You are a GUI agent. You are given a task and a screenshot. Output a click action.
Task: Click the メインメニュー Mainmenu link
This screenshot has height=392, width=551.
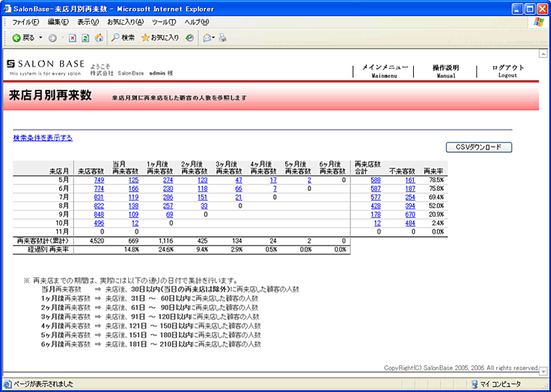385,71
